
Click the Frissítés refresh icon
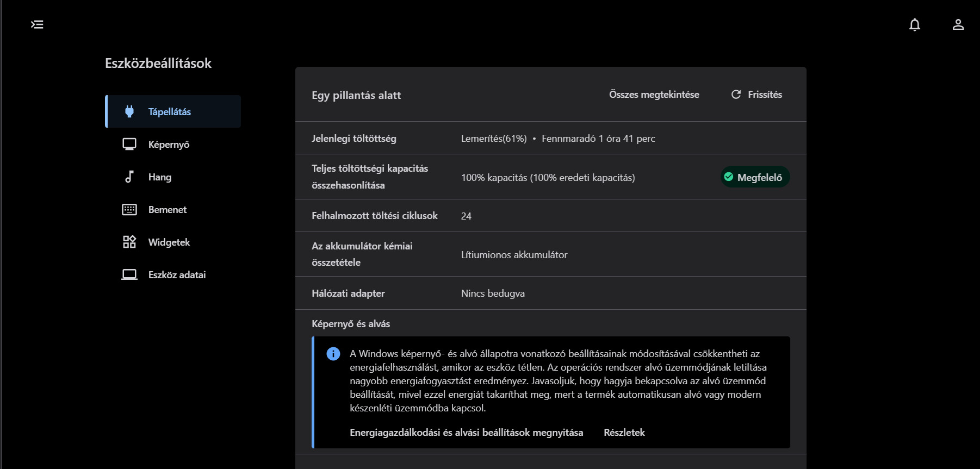[736, 95]
